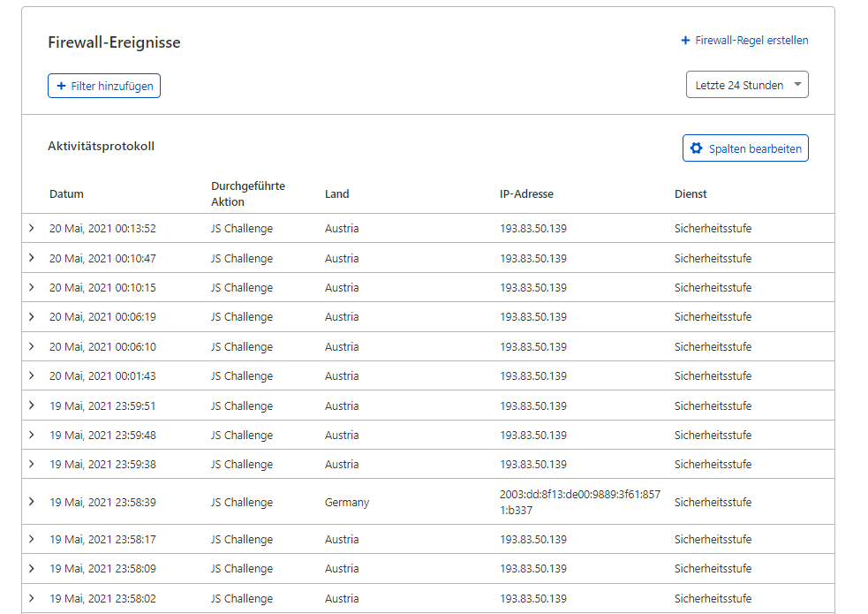Select the IPv6 address in the Germany row
868x614 pixels.
pos(579,502)
